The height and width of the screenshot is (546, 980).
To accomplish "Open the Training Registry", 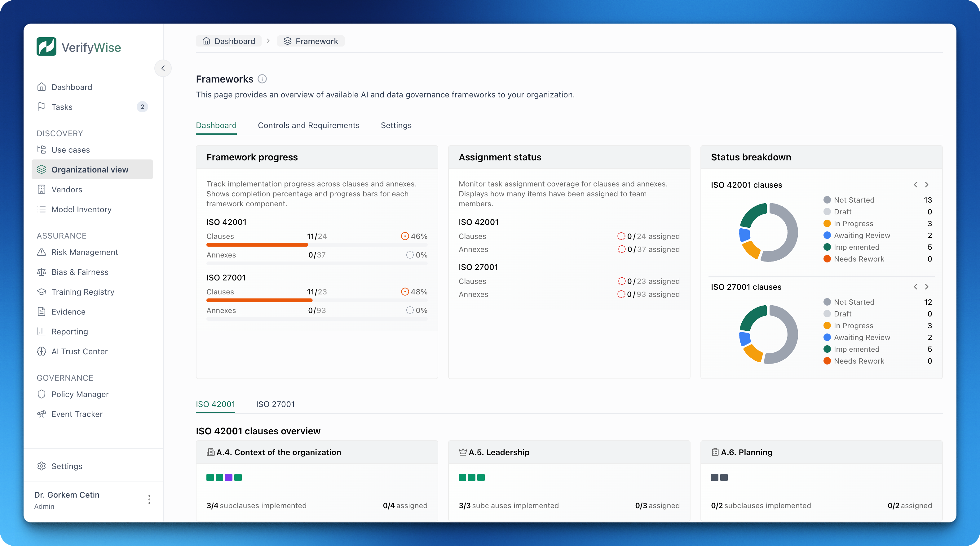I will (x=83, y=292).
